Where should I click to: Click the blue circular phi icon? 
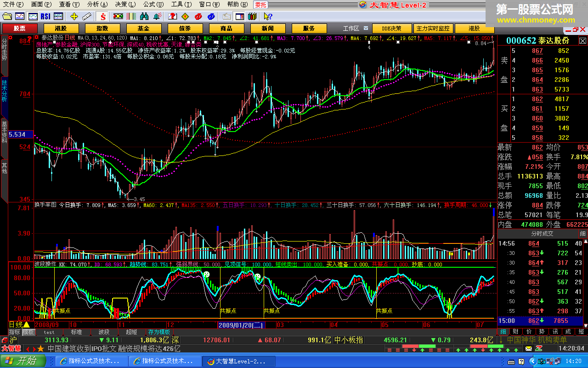pos(211,17)
